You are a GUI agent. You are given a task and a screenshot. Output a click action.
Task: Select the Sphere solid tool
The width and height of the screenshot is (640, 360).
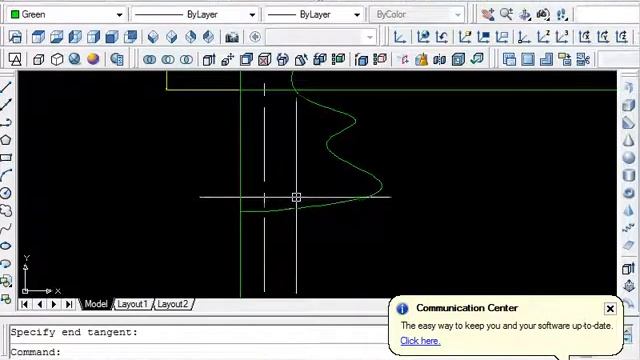(x=629, y=158)
